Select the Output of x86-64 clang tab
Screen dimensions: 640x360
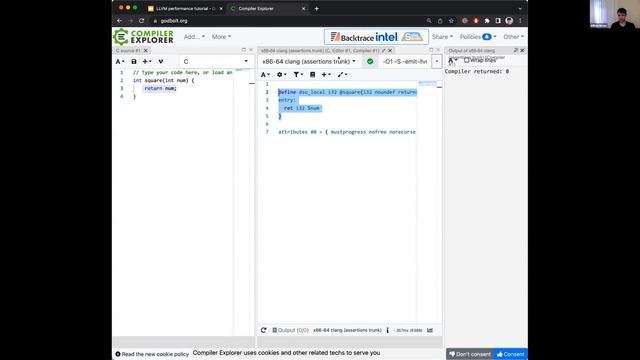(471, 51)
